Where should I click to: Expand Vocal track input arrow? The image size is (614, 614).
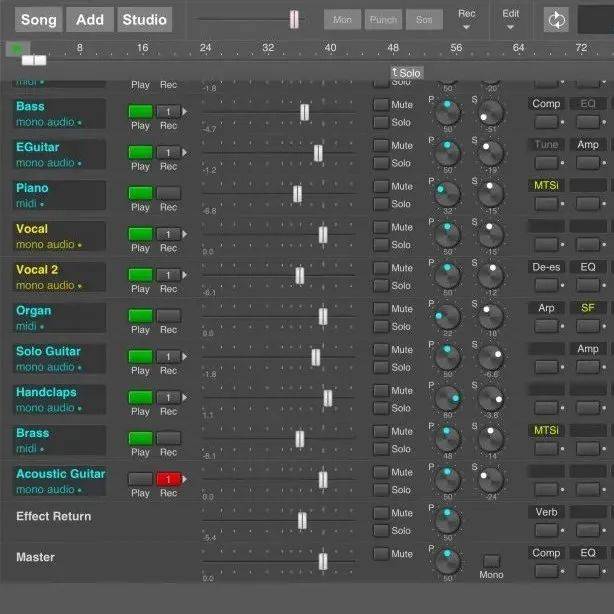click(x=184, y=234)
